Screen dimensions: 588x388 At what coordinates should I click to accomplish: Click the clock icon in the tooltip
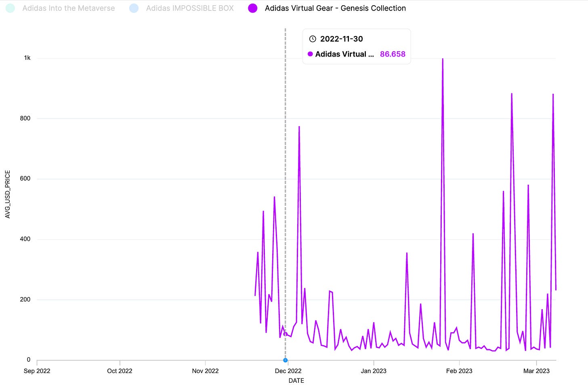tap(313, 39)
